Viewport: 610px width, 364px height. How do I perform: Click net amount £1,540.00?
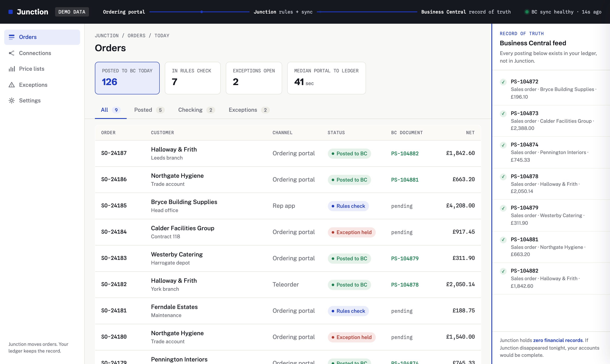click(x=460, y=337)
